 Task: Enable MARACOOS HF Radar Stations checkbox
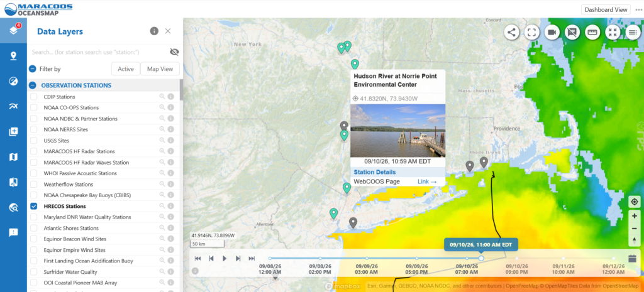coord(34,151)
